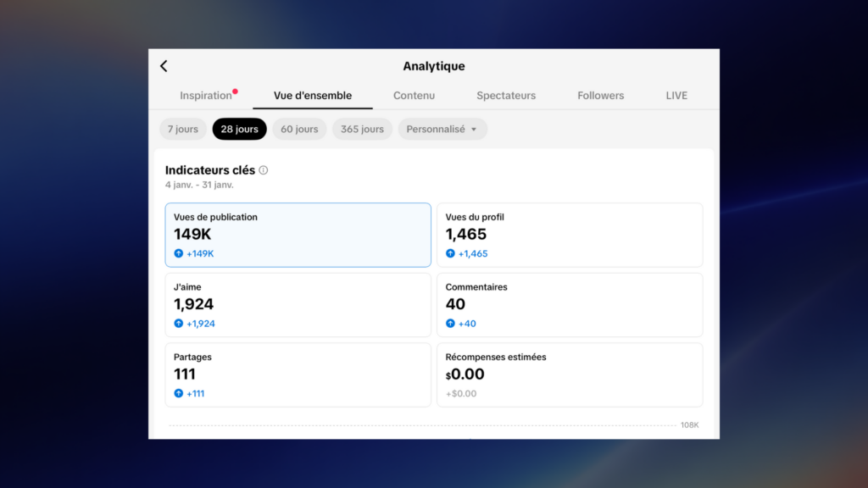
Task: Choose the 28 jours time range pill
Action: (239, 130)
